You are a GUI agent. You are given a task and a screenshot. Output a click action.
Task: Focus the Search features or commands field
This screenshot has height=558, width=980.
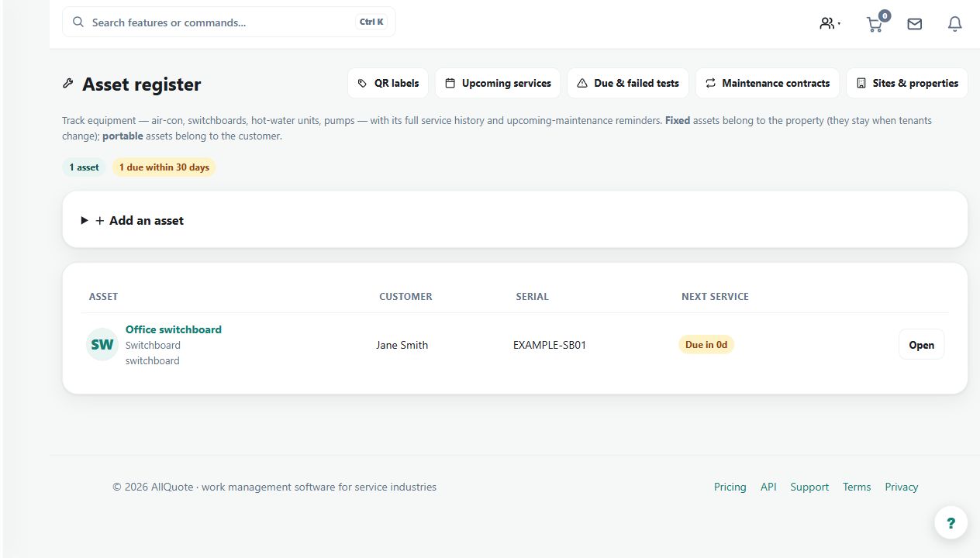tap(229, 22)
